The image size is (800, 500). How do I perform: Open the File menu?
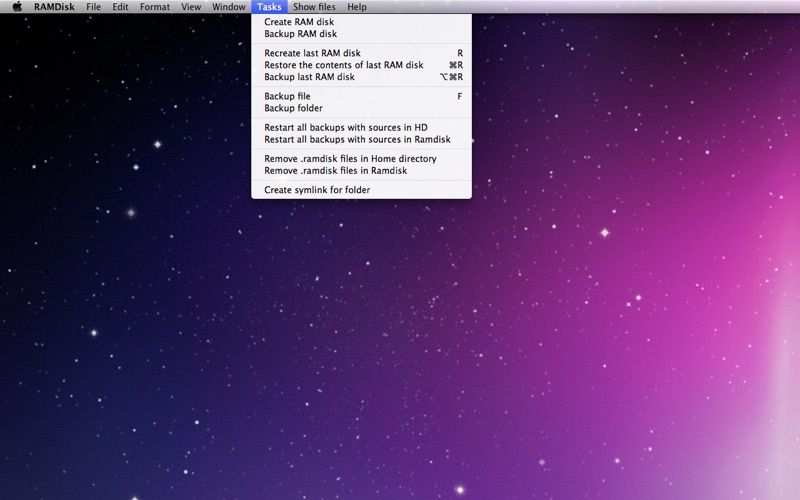tap(93, 7)
